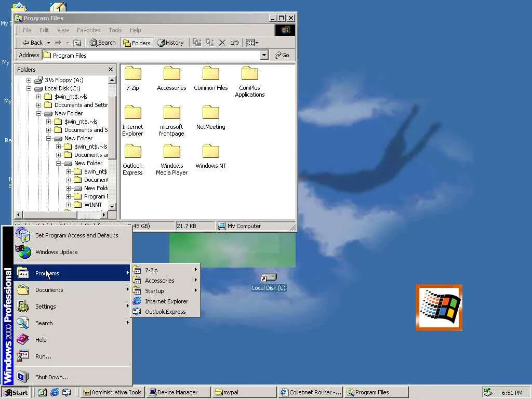Switch to Collabnet Router taskbar window

(x=310, y=392)
